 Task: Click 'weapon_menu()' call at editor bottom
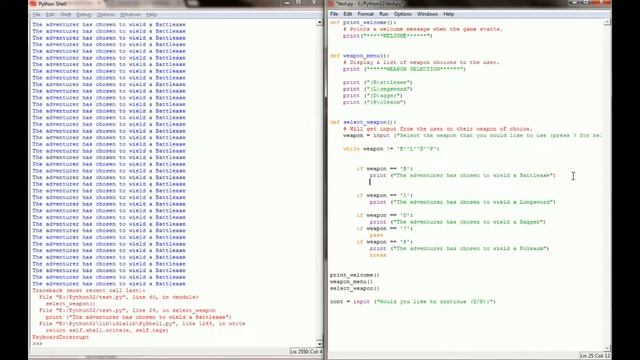(351, 282)
